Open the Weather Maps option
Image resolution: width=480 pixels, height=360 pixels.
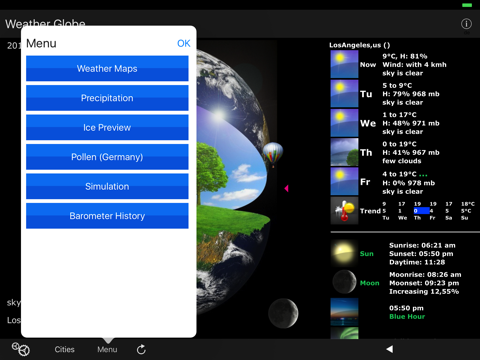[107, 68]
